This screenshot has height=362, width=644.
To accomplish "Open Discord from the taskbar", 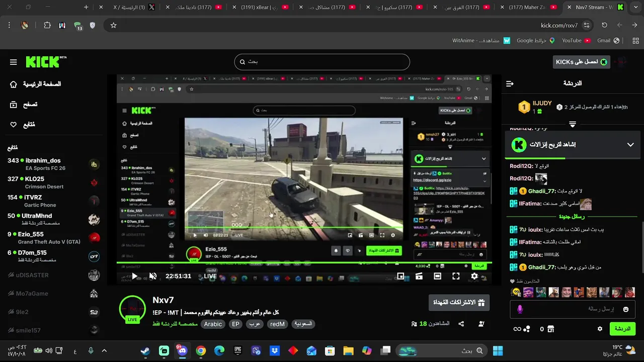I will click(x=182, y=351).
